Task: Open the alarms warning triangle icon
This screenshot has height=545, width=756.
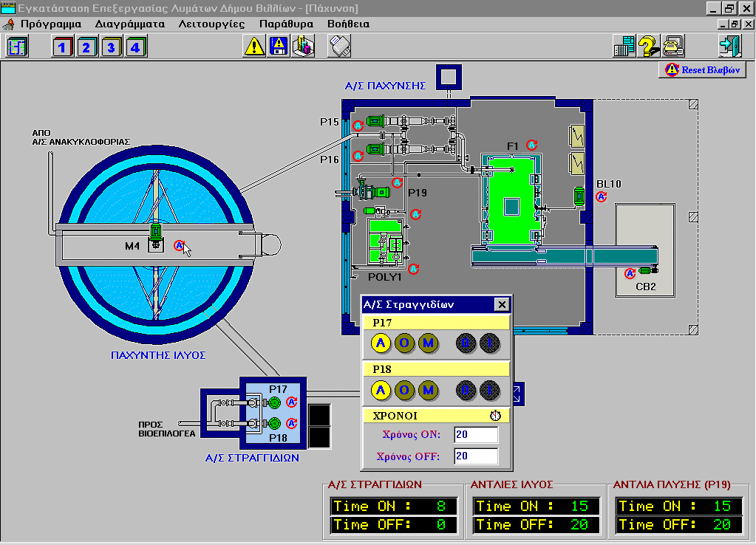Action: [254, 47]
